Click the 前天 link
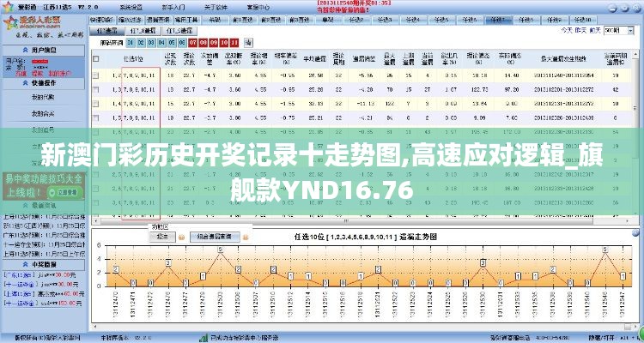Image resolution: width=644 pixels, height=343 pixels. tap(595, 31)
